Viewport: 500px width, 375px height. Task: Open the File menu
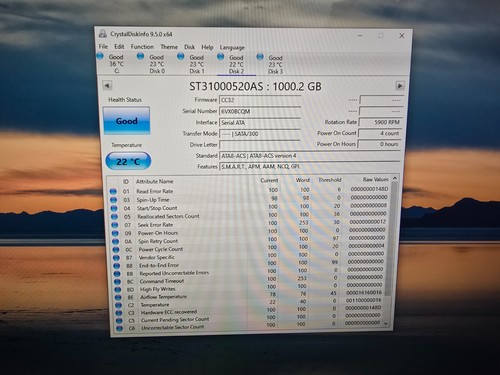[103, 47]
